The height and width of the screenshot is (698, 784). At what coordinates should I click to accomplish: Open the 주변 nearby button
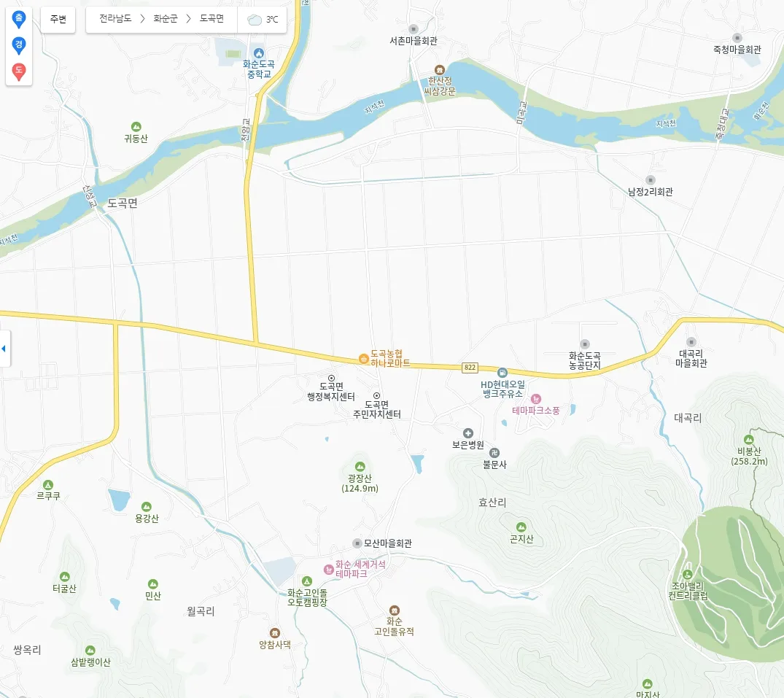58,20
